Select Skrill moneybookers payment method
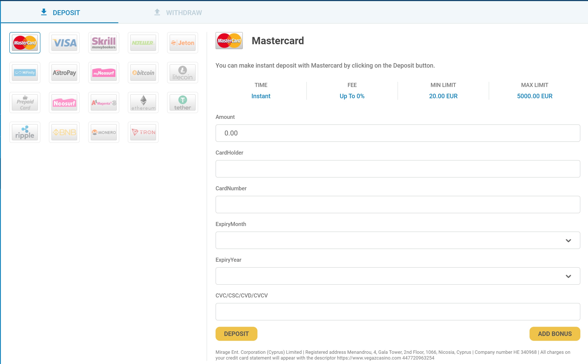588x364 pixels. pyautogui.click(x=104, y=43)
